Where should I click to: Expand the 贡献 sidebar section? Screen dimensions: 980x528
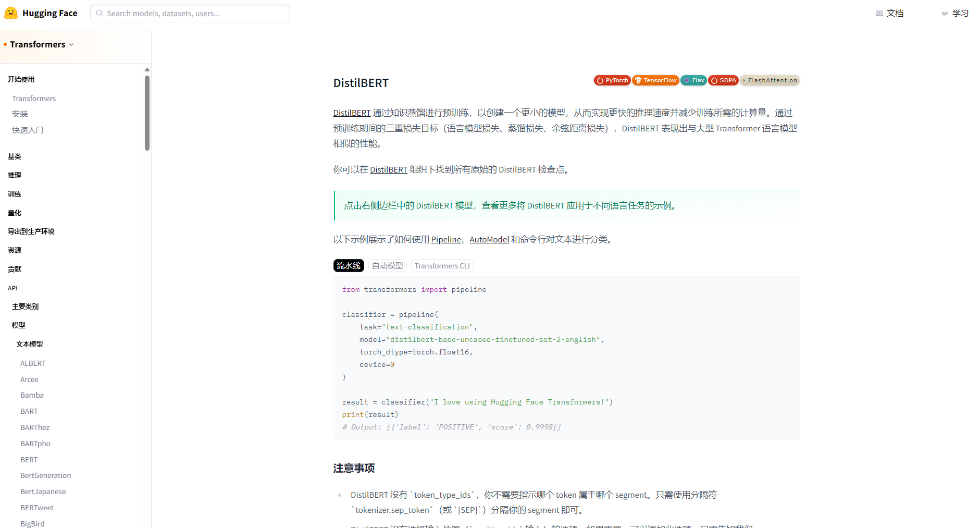coord(15,269)
